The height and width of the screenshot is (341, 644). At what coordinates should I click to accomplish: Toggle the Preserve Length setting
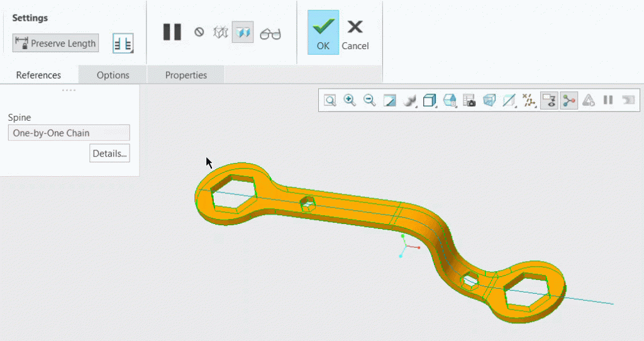pyautogui.click(x=56, y=43)
